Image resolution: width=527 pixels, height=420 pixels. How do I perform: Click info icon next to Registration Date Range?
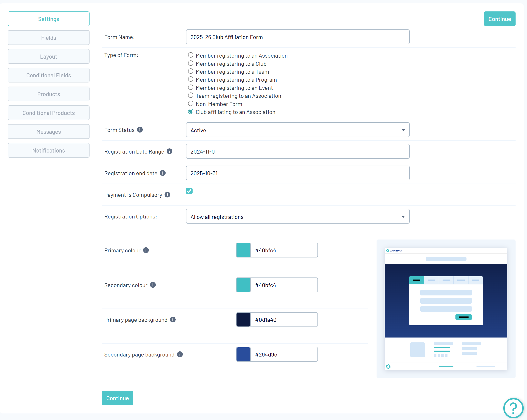[x=169, y=151]
